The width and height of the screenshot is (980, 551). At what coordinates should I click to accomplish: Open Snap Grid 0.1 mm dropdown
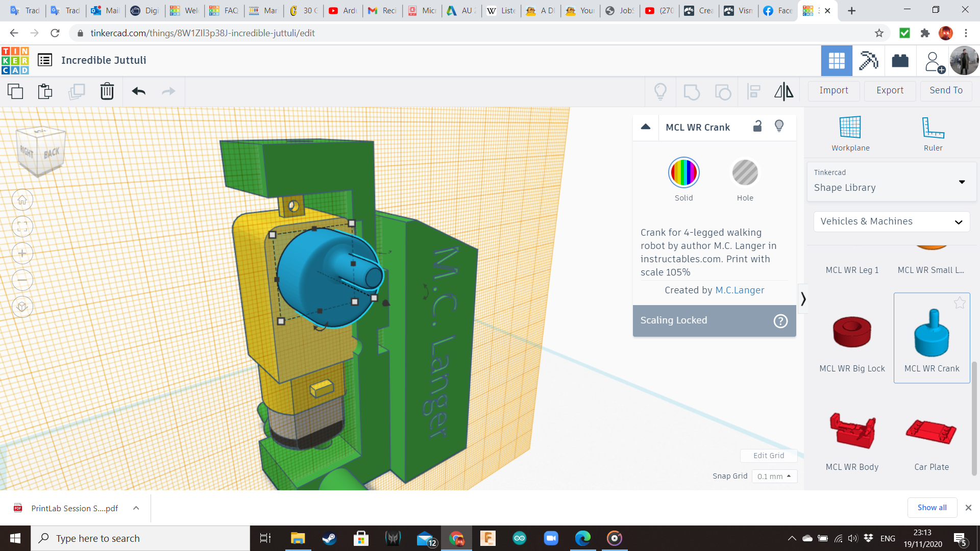click(774, 476)
